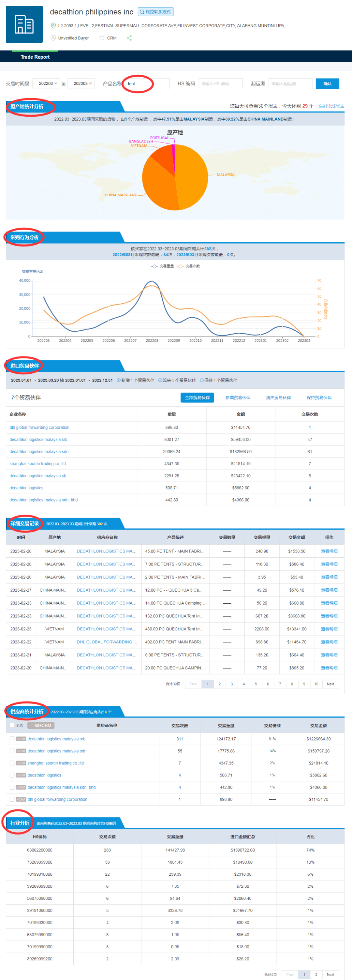Click the share icon next to CRM
This screenshot has width=352, height=980.
[x=130, y=38]
